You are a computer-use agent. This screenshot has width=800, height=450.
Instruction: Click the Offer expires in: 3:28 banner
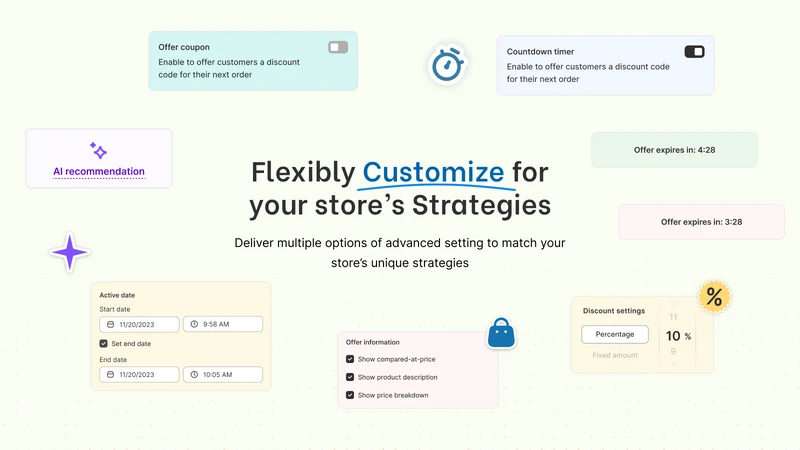pos(702,222)
